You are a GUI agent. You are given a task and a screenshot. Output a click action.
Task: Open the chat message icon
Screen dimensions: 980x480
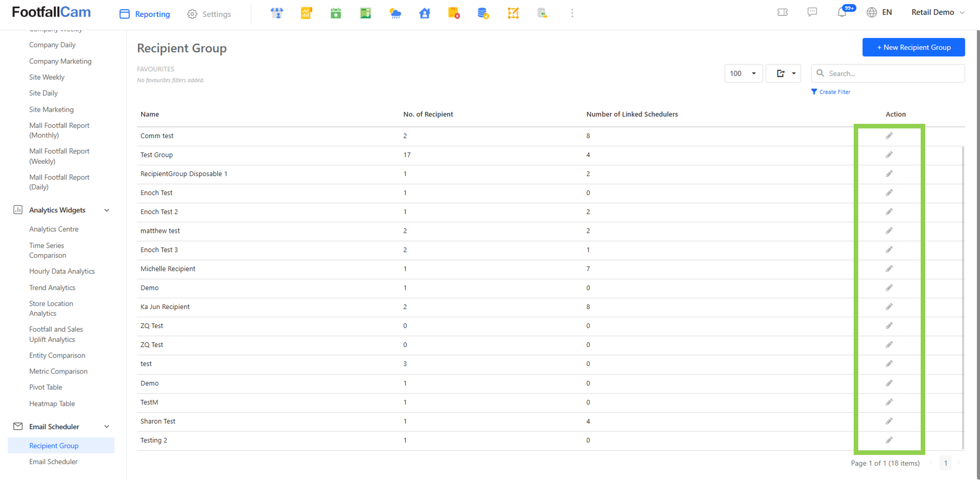coord(812,12)
